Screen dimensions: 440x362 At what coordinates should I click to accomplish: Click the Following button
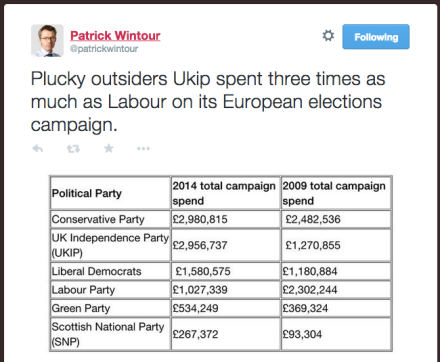pyautogui.click(x=376, y=37)
